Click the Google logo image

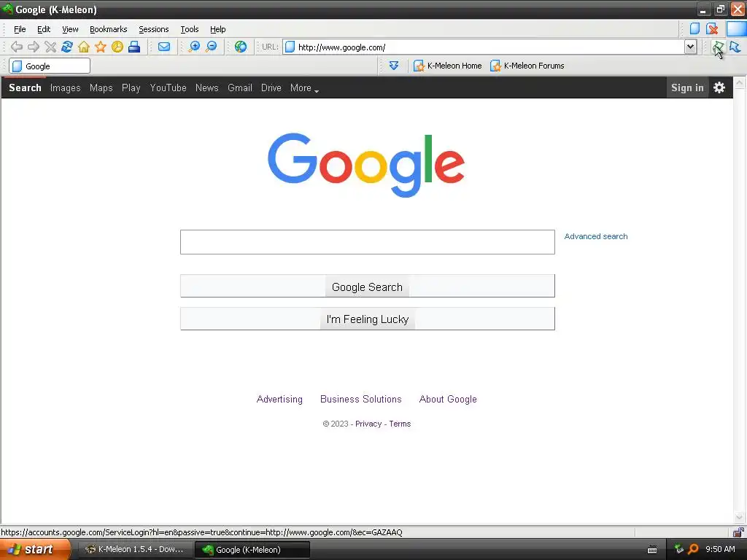pyautogui.click(x=366, y=165)
